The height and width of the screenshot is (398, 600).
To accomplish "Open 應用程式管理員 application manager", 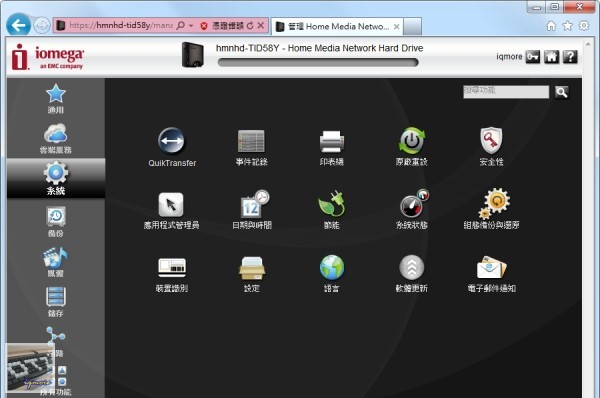I will click(x=171, y=210).
